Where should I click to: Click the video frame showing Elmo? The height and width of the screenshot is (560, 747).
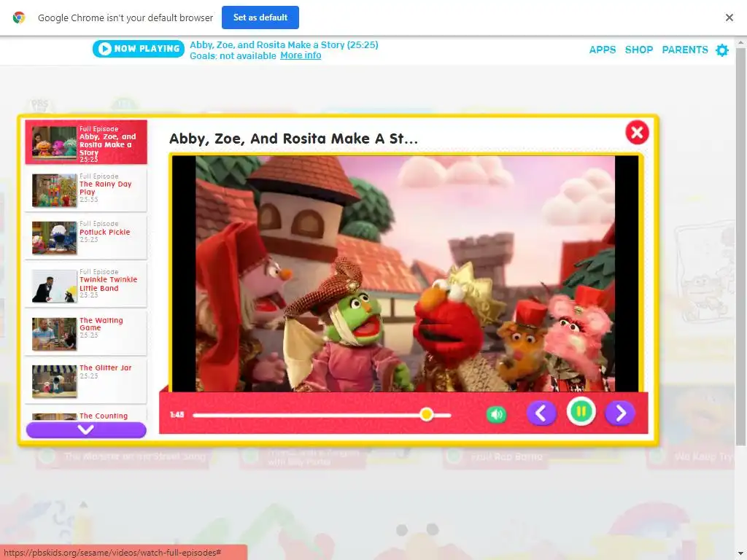pyautogui.click(x=405, y=274)
